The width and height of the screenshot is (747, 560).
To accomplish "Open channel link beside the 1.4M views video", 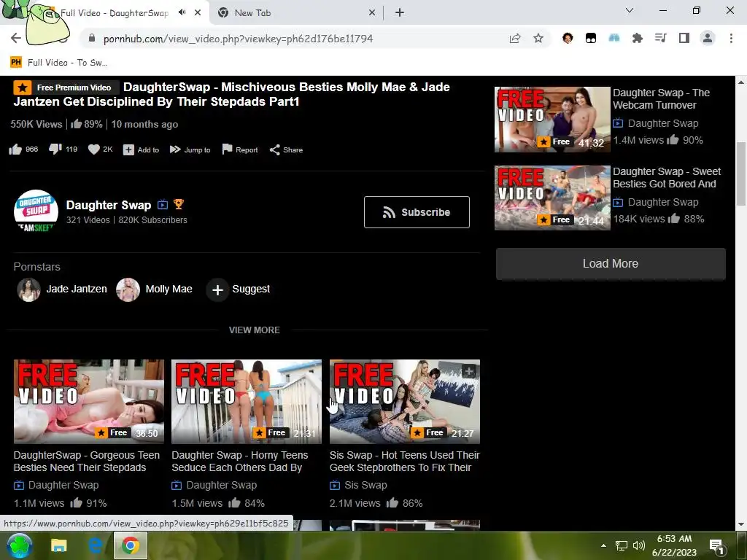I will (663, 123).
